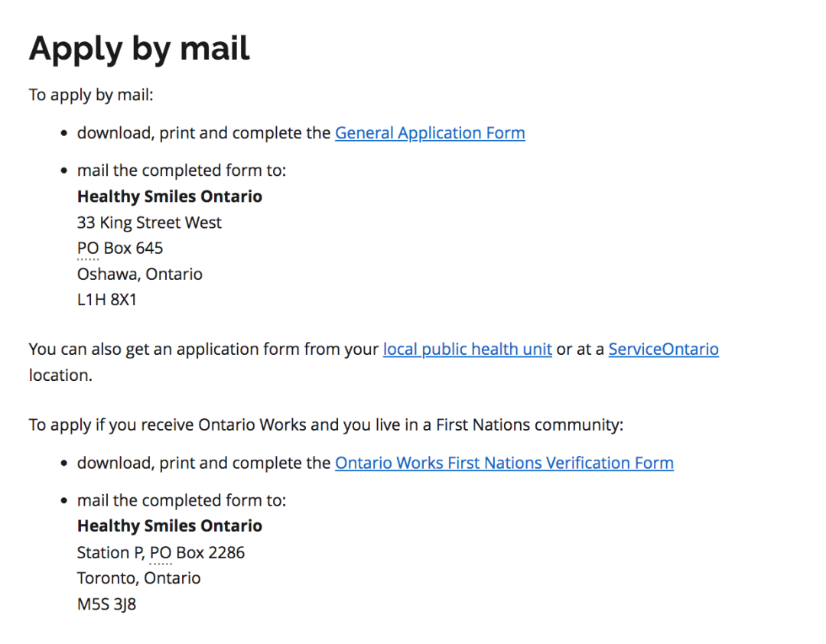Click the '33 King Street West' address line

[x=149, y=223]
